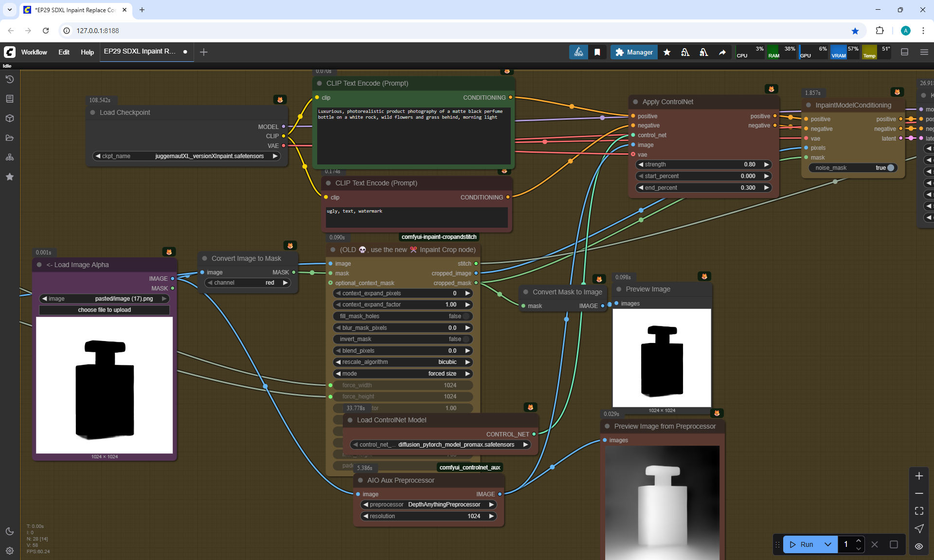Image resolution: width=934 pixels, height=560 pixels.
Task: Click the share arrow icon in toolbar
Action: pyautogui.click(x=722, y=52)
